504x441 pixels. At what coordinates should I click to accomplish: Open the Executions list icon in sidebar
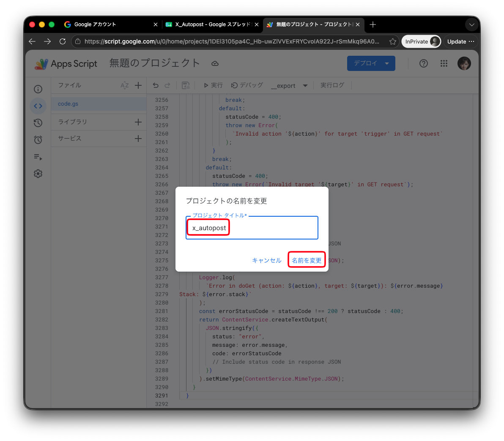click(38, 157)
